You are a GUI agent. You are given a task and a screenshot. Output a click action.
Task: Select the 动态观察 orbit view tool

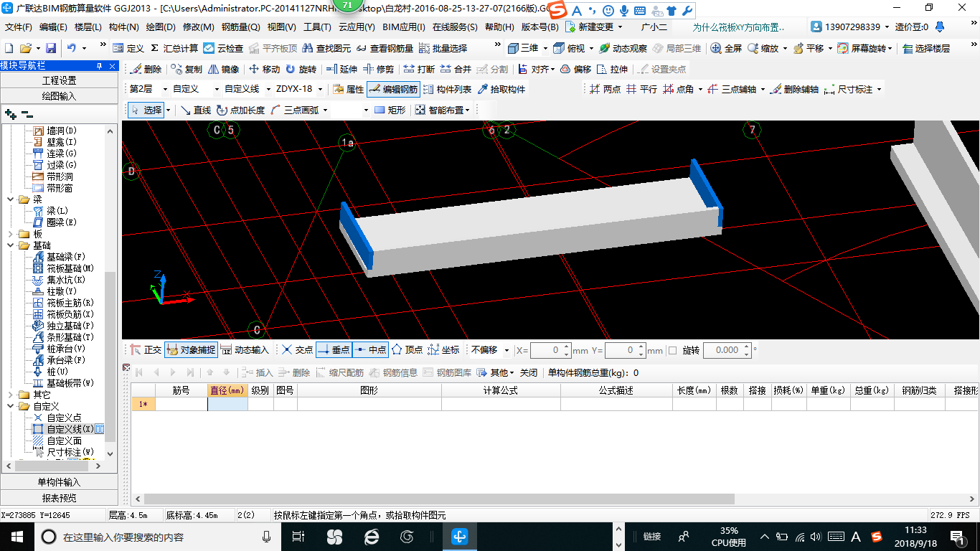pyautogui.click(x=623, y=48)
